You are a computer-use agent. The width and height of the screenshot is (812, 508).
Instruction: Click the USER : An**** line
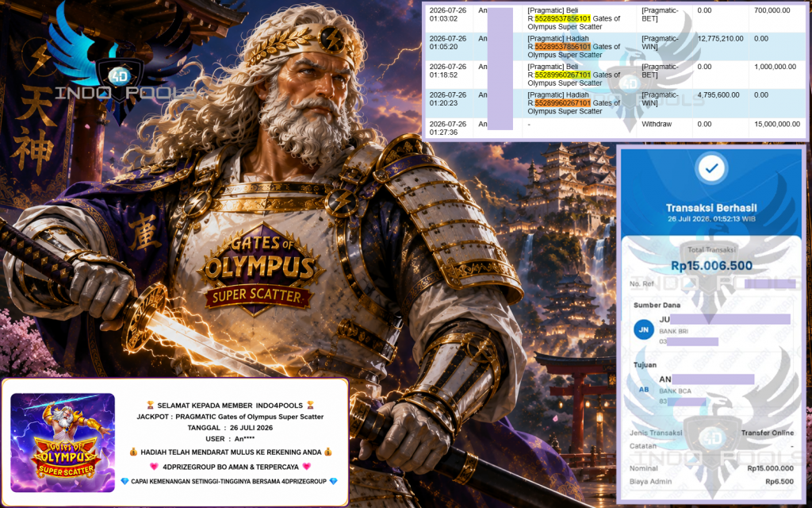(x=230, y=439)
